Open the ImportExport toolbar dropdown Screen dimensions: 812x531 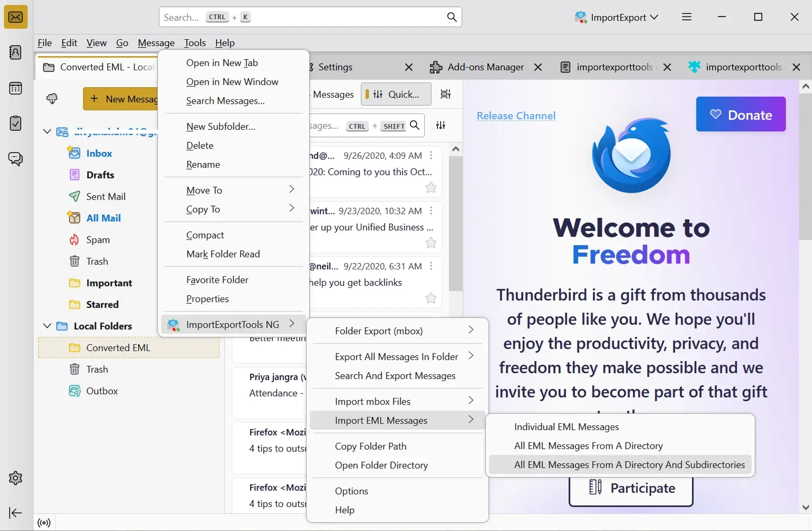617,17
